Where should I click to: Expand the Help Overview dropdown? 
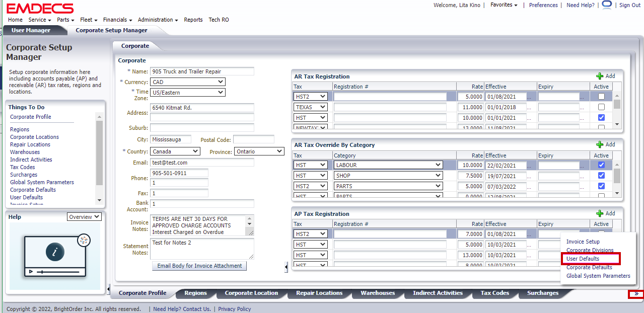click(84, 217)
